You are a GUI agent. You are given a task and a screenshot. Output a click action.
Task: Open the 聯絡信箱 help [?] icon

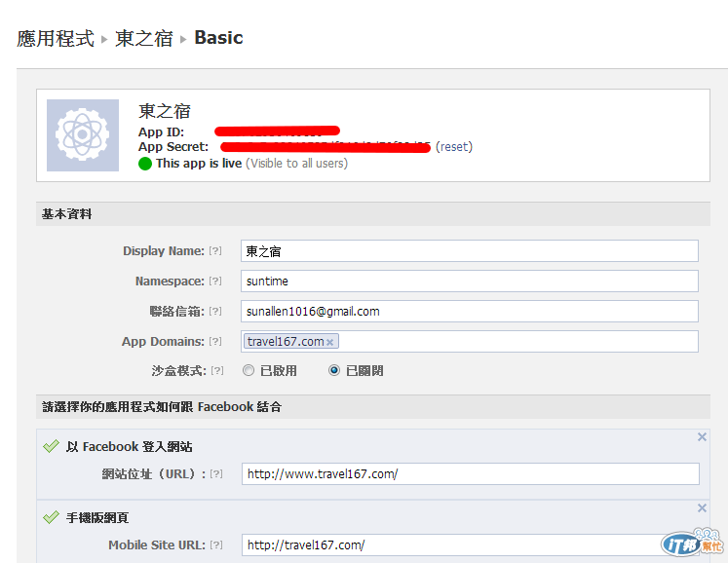pos(215,312)
